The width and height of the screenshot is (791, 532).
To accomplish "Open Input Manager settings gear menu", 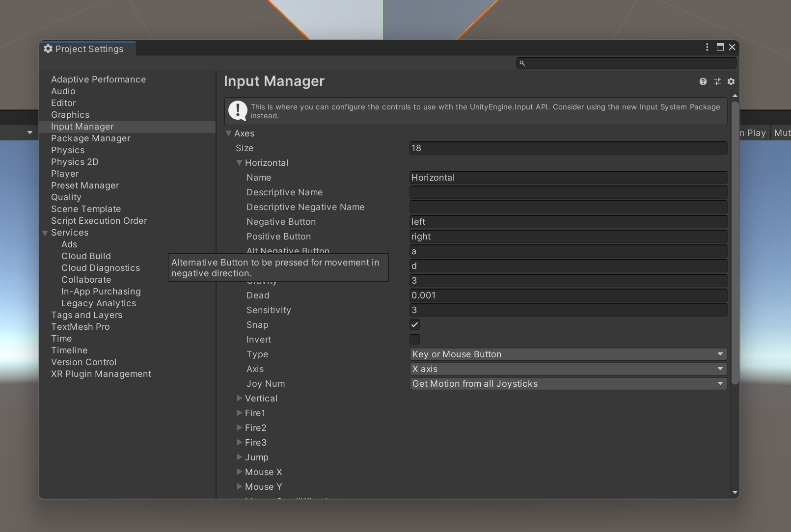I will click(x=731, y=81).
